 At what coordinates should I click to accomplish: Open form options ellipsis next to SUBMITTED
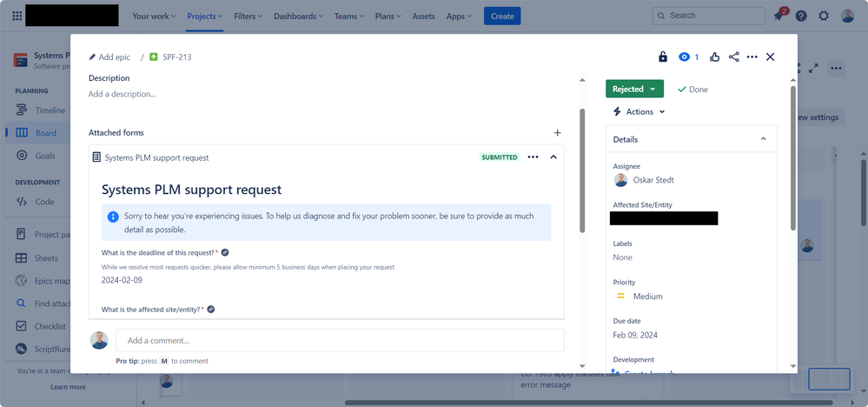(533, 157)
